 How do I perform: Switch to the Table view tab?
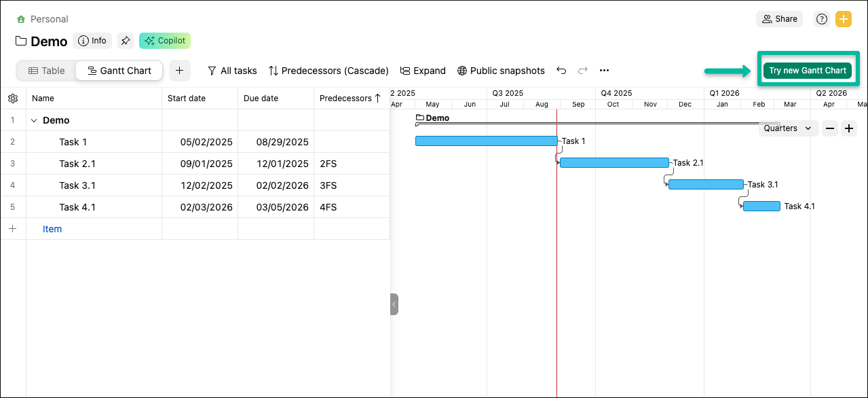coord(46,71)
